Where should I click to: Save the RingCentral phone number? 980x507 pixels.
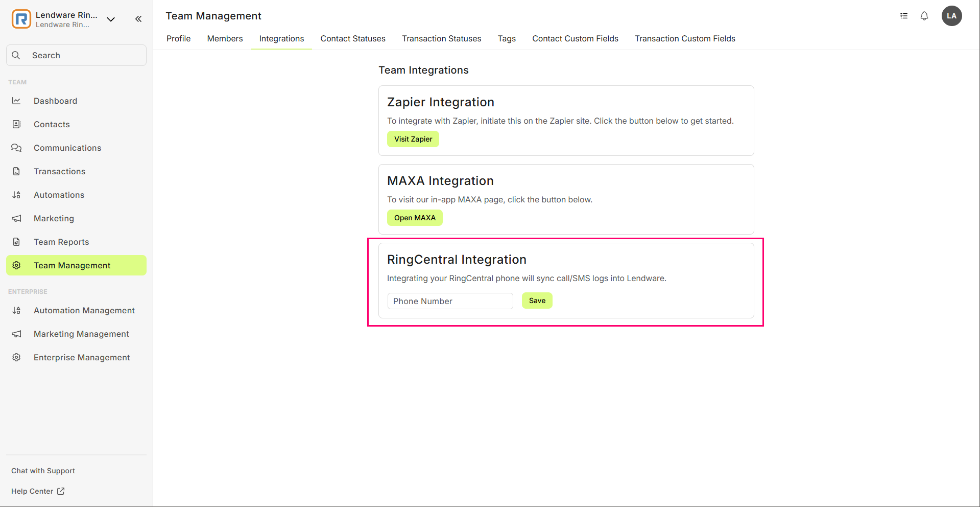[537, 301]
